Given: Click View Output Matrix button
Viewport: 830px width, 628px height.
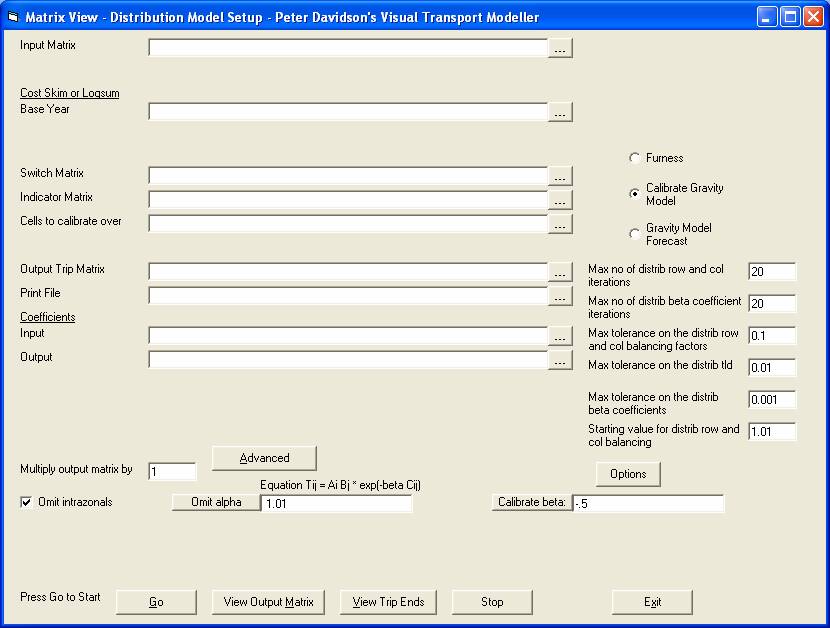Looking at the screenshot, I should coord(268,602).
